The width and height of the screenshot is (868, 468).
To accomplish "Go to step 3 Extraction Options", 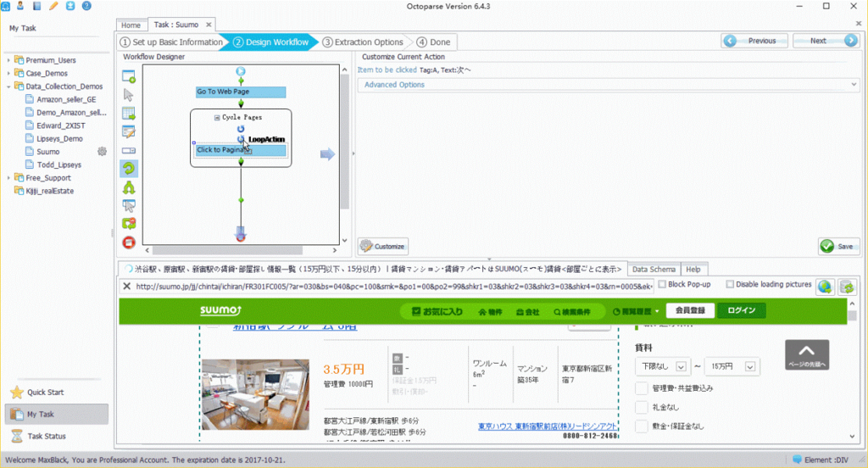I will [363, 42].
